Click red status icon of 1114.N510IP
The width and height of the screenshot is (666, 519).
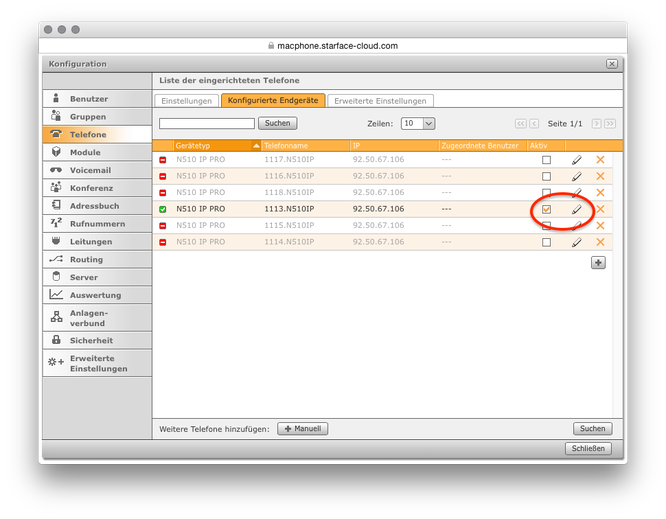[163, 242]
